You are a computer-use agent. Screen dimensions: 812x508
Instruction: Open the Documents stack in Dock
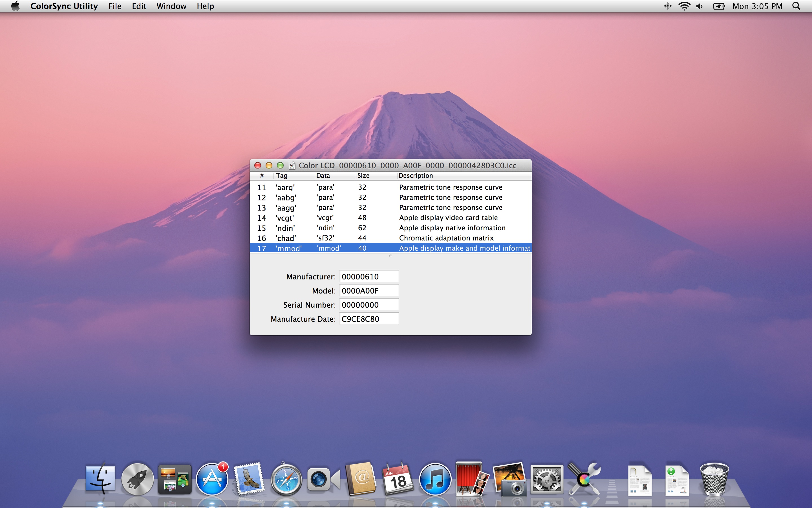(640, 480)
